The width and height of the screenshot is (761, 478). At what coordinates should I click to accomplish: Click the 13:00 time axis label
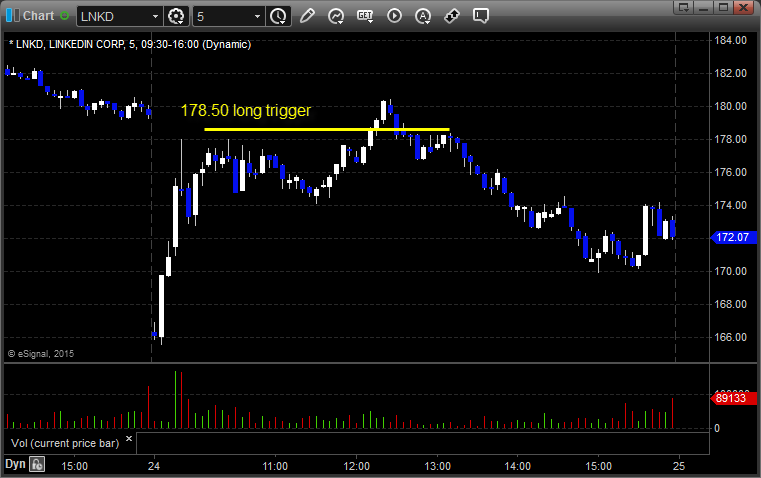[437, 466]
